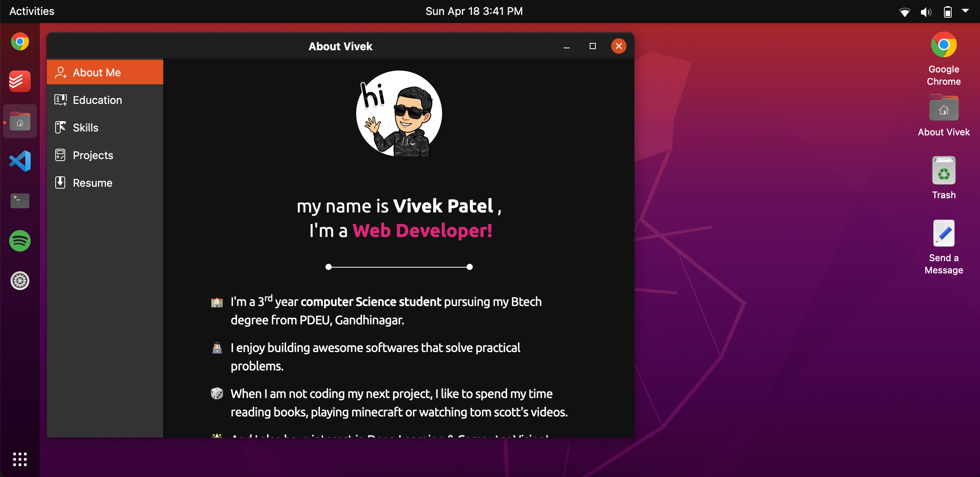Launch Todoist from the dock

(x=20, y=81)
